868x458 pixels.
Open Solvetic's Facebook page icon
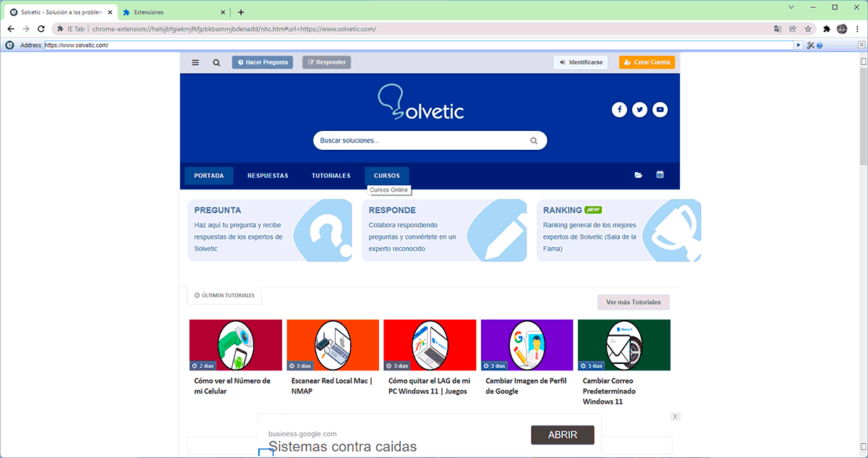point(619,110)
